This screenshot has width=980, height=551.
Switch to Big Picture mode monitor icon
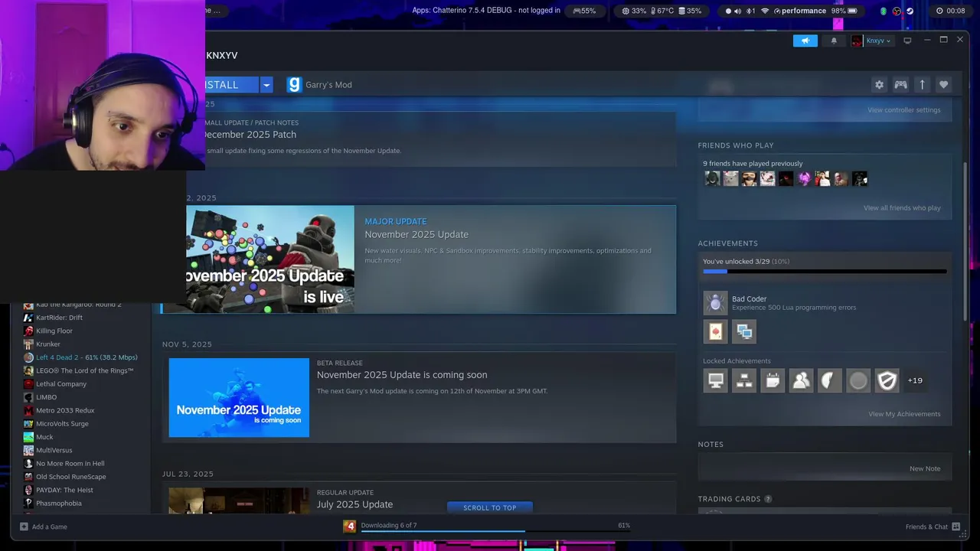(x=907, y=41)
